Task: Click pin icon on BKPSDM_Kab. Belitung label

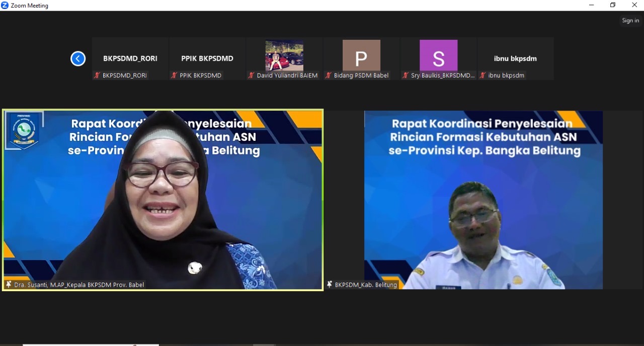Action: [330, 285]
